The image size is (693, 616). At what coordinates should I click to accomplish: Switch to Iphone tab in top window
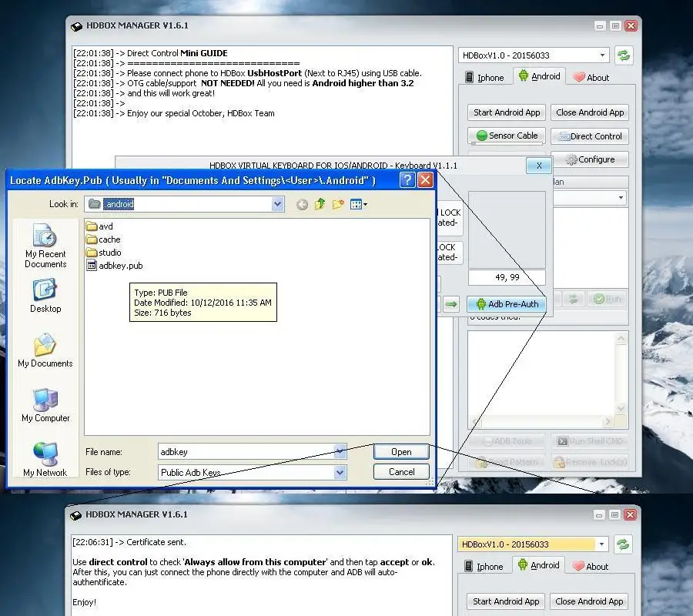pos(484,77)
